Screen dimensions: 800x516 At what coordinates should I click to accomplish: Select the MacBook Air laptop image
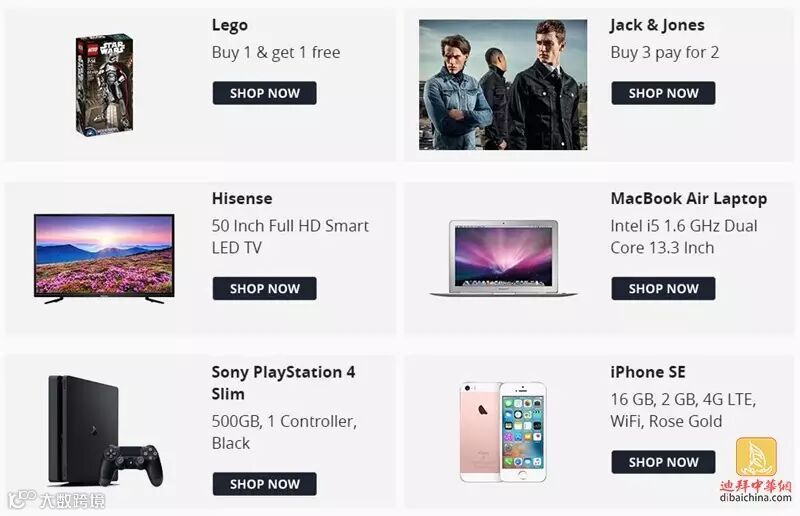tap(503, 258)
